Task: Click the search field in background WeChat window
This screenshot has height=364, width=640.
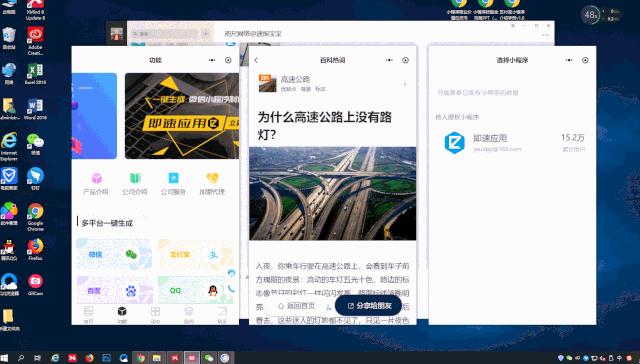Action: pos(164,34)
